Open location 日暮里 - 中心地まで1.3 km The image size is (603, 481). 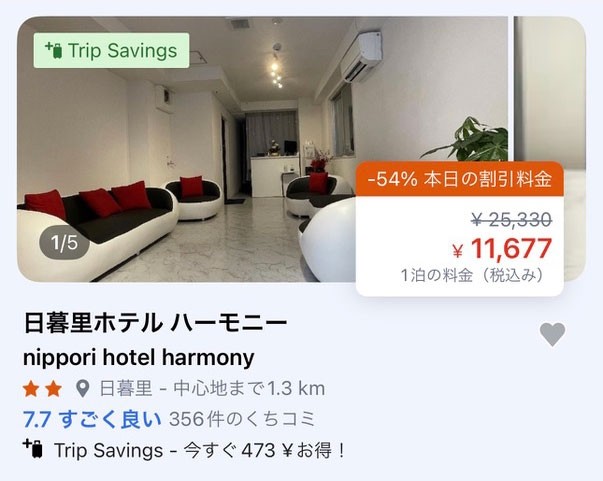pos(212,389)
